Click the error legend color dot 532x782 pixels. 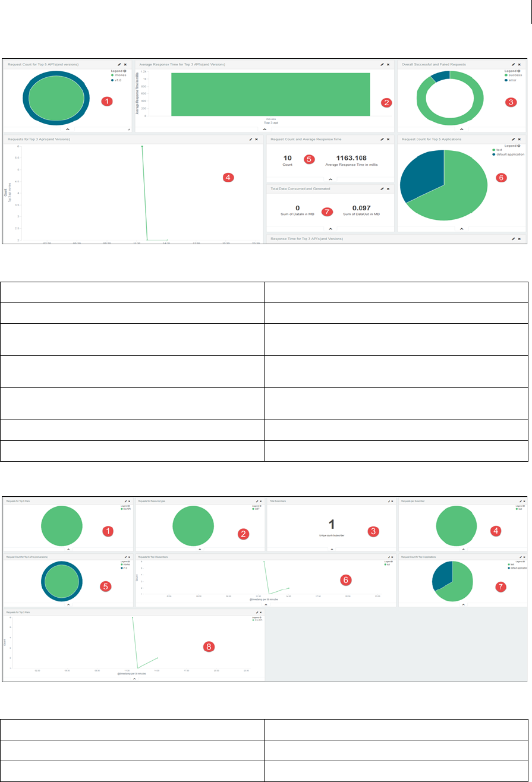pos(506,80)
